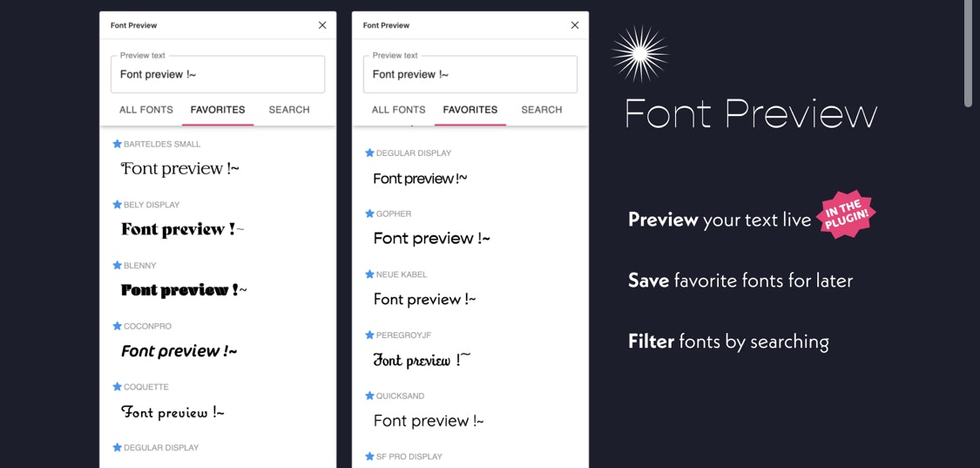The width and height of the screenshot is (980, 468).
Task: Toggle the SF Pro Display star
Action: pos(369,457)
